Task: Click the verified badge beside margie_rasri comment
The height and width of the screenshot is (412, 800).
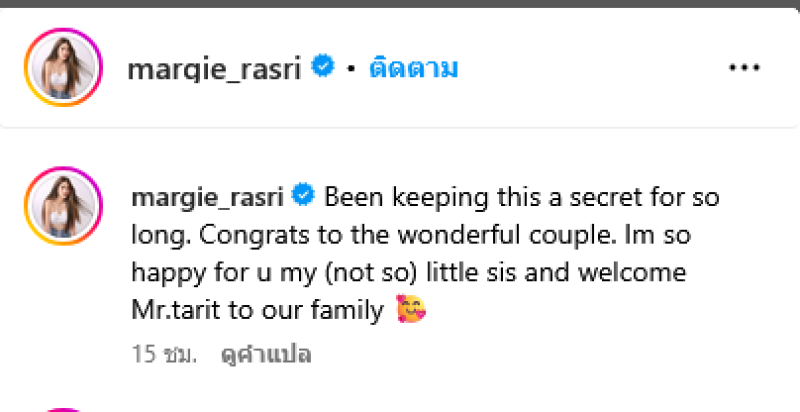Action: [304, 196]
